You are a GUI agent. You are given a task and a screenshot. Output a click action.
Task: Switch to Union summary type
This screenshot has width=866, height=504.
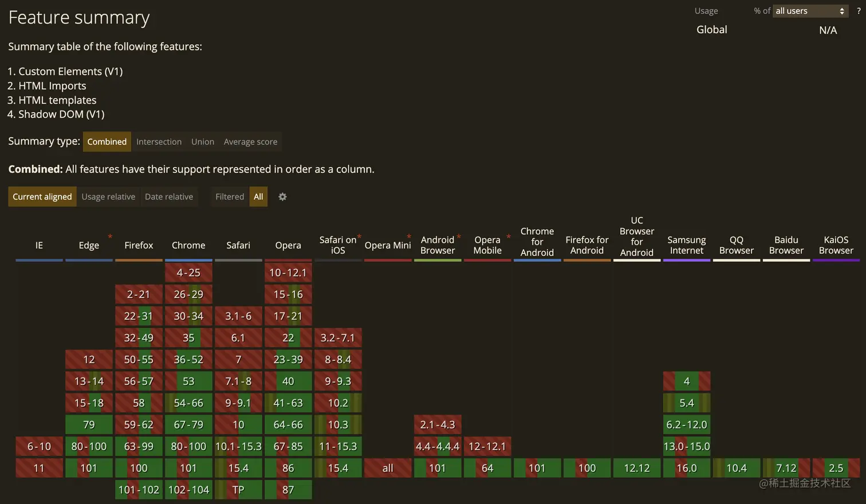click(x=202, y=141)
